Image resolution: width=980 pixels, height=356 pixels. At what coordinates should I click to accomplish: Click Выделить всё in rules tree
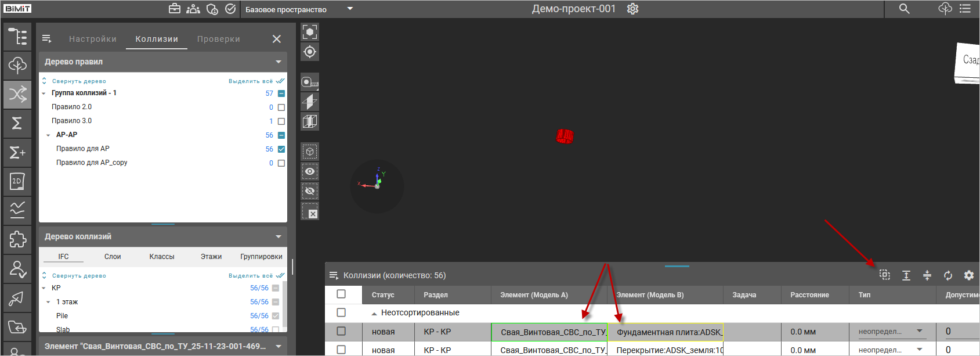[x=251, y=81]
